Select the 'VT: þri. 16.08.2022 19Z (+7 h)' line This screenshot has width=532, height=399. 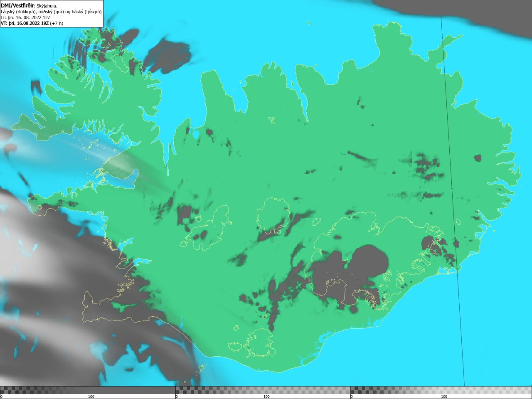(32, 23)
